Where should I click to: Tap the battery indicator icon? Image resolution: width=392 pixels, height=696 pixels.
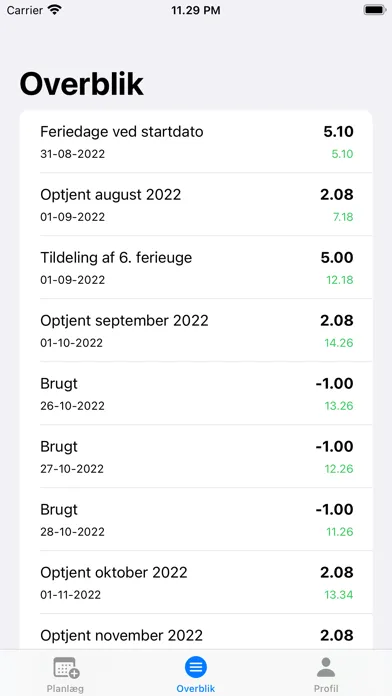click(375, 10)
